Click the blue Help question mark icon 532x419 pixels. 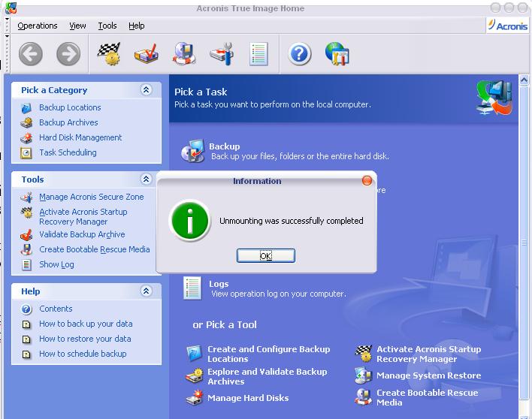pos(300,53)
